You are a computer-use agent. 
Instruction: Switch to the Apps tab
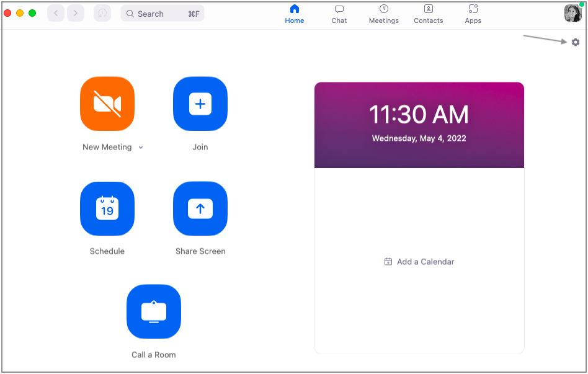473,14
